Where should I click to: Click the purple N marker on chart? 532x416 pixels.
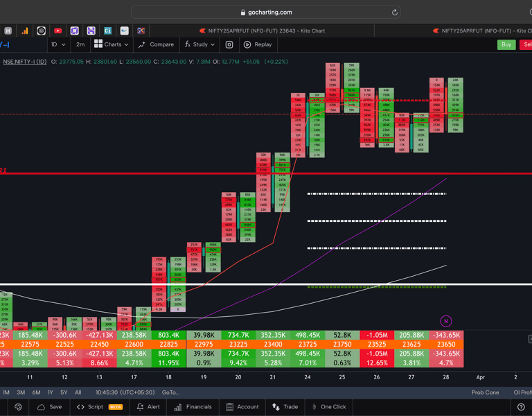click(446, 321)
